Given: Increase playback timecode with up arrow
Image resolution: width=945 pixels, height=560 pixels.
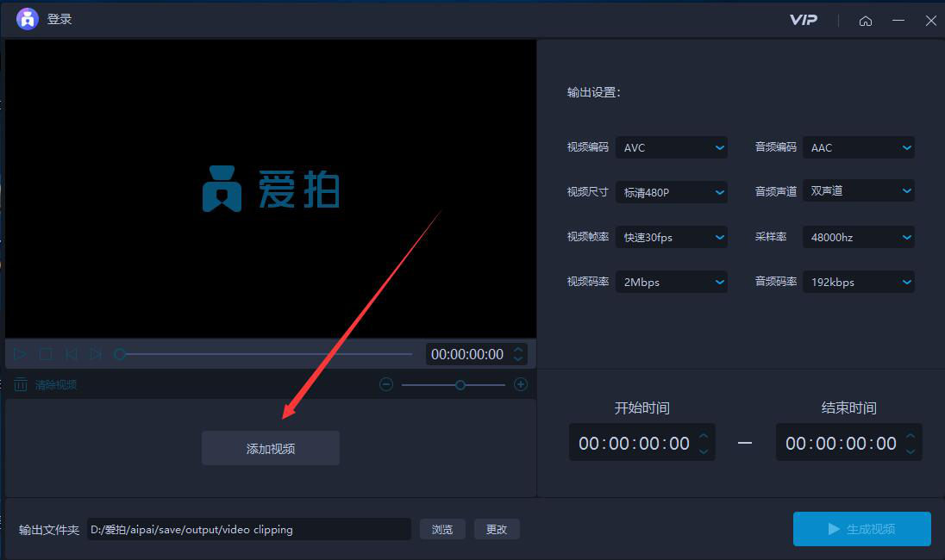Looking at the screenshot, I should coord(517,349).
